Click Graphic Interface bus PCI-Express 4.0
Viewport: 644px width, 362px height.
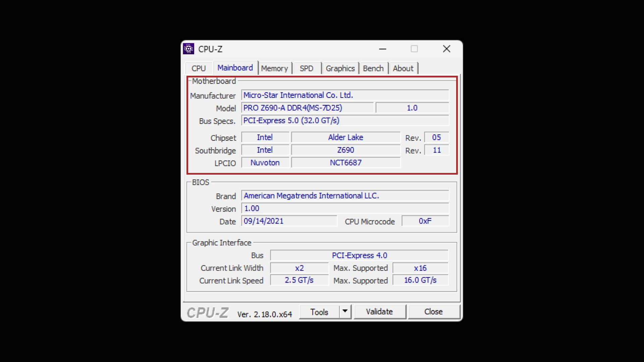(359, 255)
